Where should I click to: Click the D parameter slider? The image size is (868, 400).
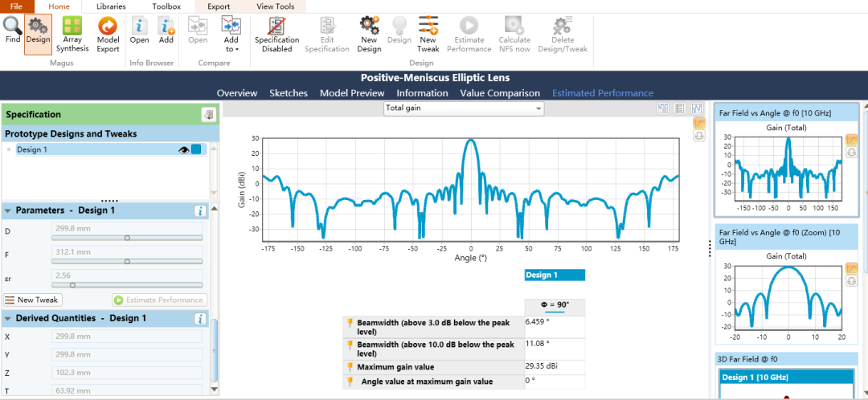(127, 238)
